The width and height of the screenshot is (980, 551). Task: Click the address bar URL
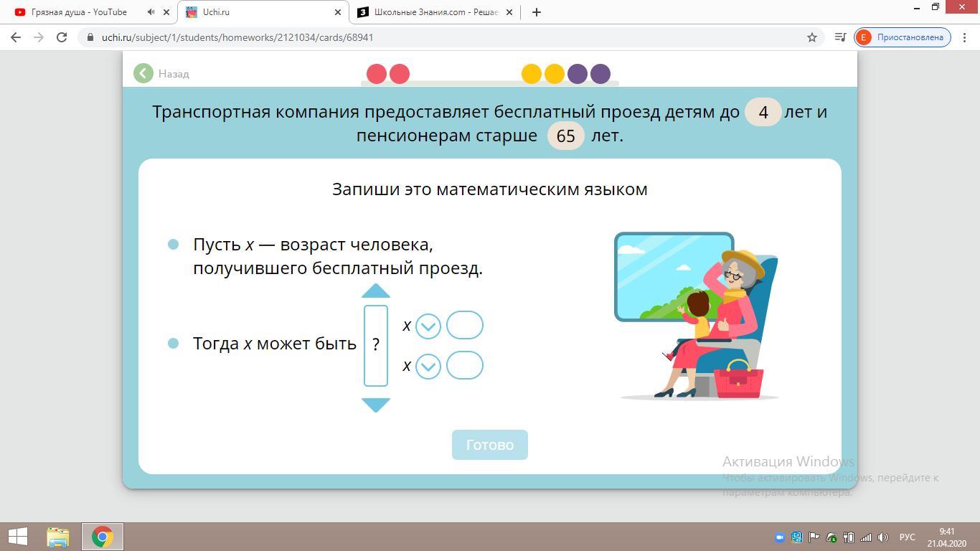pos(237,37)
